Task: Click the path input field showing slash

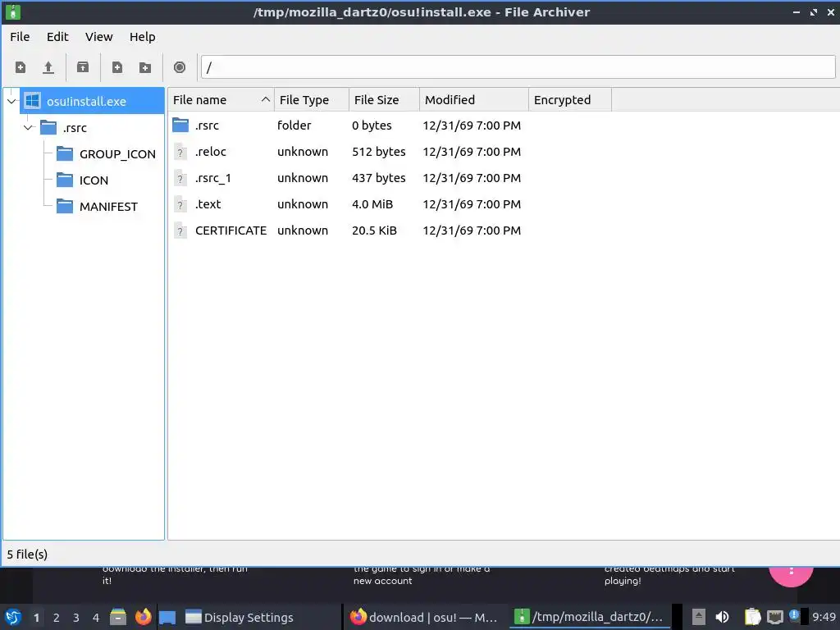Action: (518, 67)
